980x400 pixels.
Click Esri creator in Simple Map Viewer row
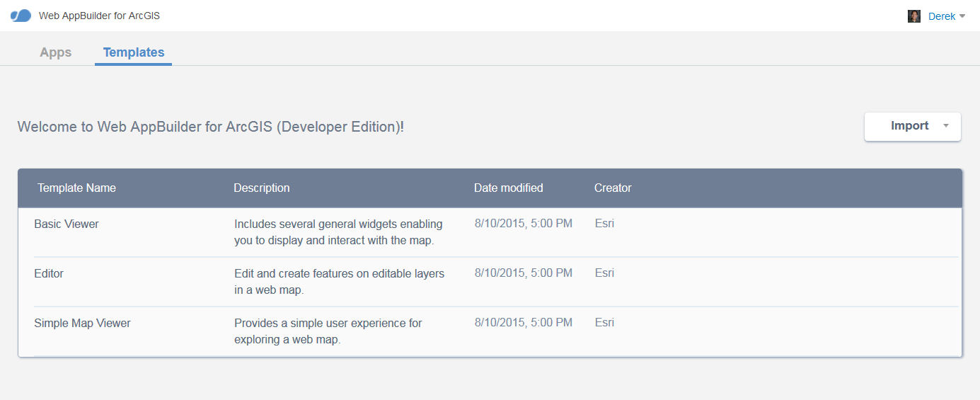[x=604, y=322]
